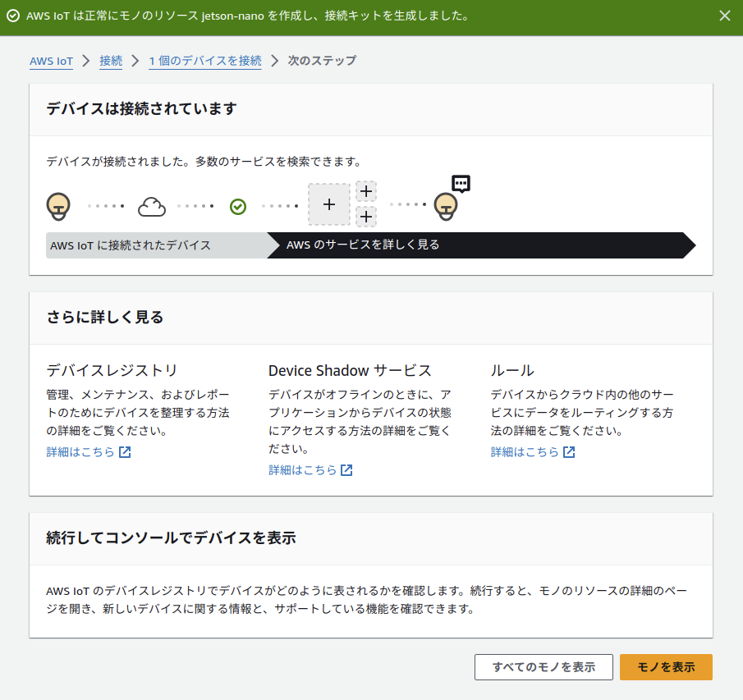Navigate to AWS IoT breadcrumb link
743x700 pixels.
[x=51, y=61]
